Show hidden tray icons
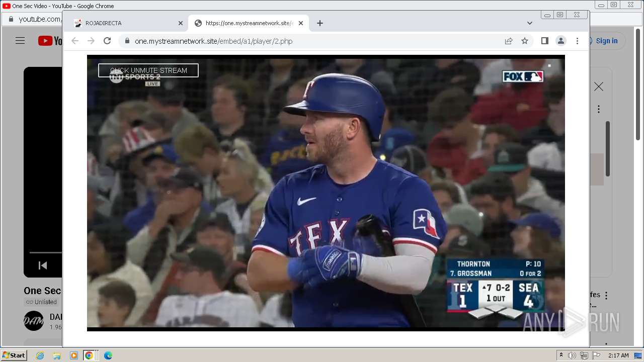The image size is (644, 362). pos(561,355)
